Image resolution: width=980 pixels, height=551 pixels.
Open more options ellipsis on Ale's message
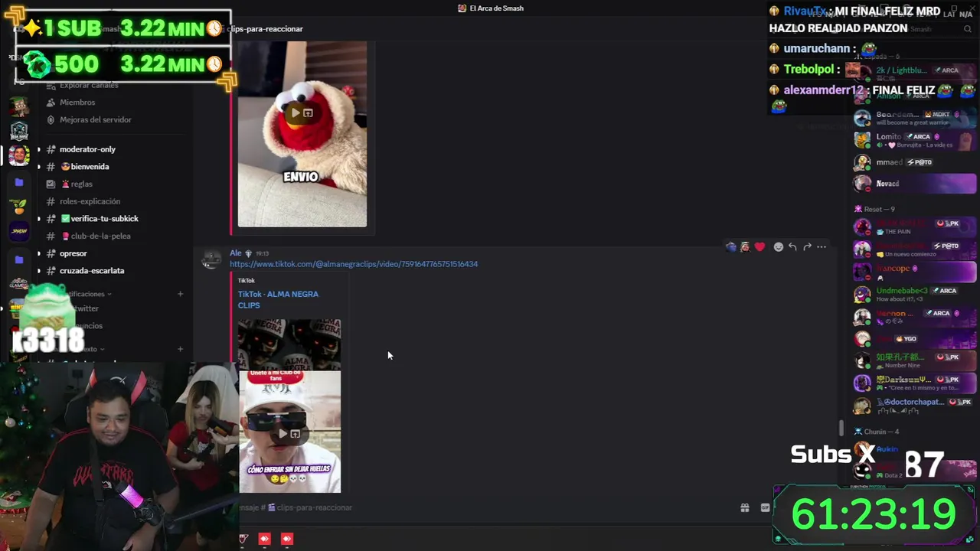(x=822, y=247)
